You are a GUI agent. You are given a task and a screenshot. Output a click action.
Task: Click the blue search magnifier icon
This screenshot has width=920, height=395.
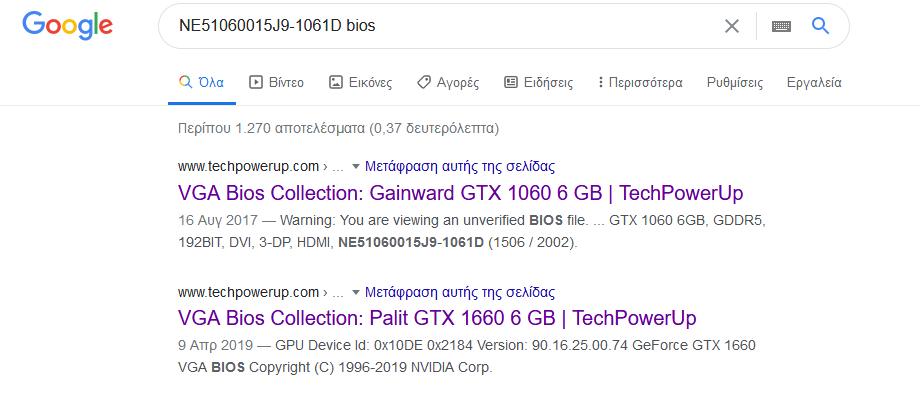pos(820,26)
